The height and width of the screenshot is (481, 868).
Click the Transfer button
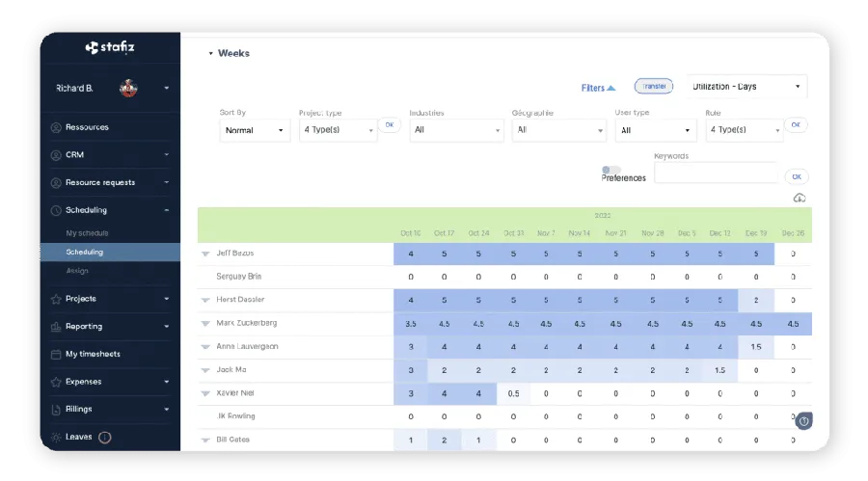(654, 87)
